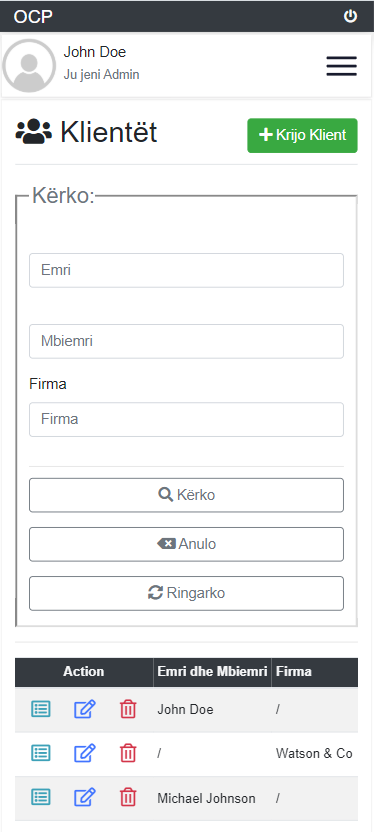Screen dimensions: 374x832
Task: Delete Michael Johnson's record
Action: click(128, 798)
